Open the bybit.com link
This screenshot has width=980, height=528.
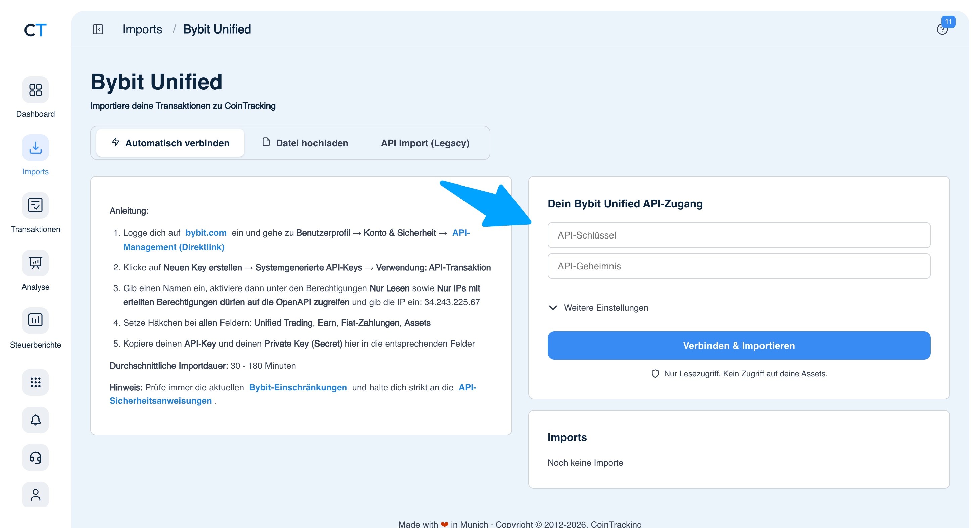206,233
